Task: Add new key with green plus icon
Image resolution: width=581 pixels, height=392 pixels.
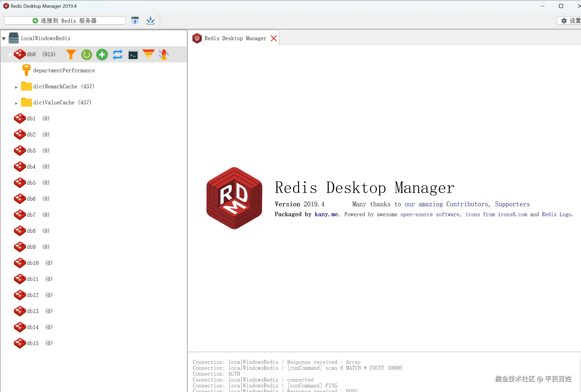Action: coord(102,55)
